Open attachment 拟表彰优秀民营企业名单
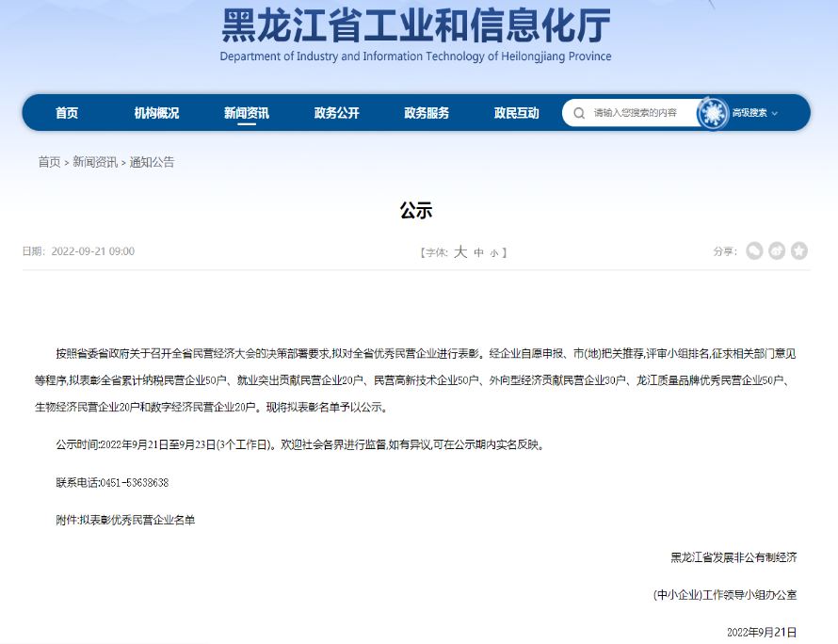The image size is (838, 644). tap(137, 520)
